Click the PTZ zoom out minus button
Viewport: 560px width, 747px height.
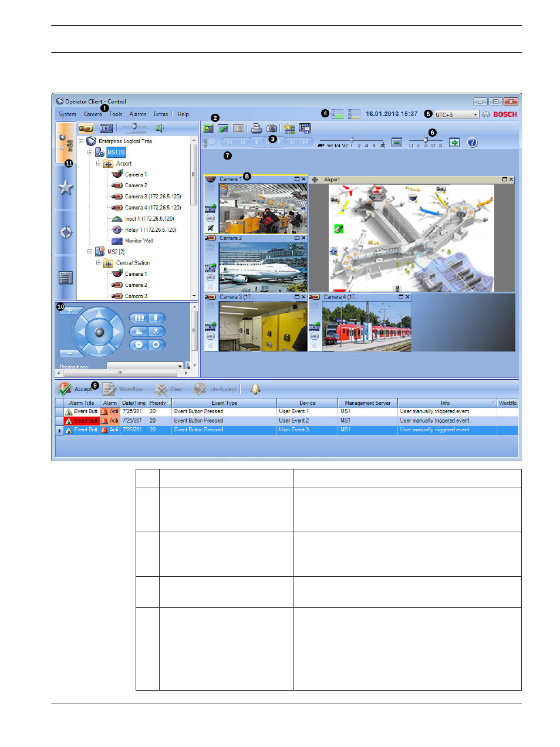[70, 353]
